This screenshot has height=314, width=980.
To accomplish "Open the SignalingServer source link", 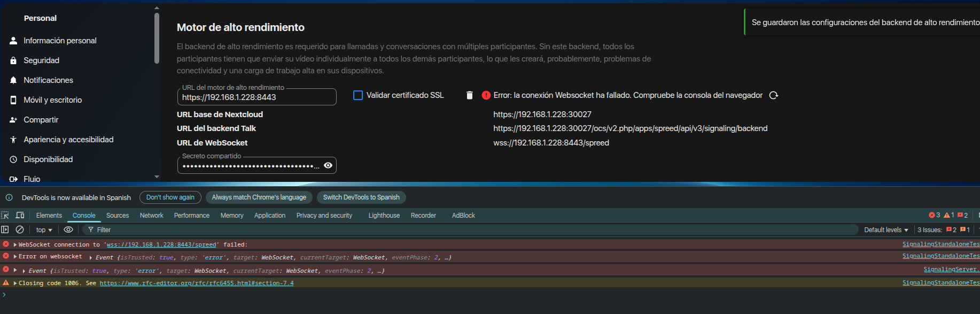I will (x=952, y=270).
